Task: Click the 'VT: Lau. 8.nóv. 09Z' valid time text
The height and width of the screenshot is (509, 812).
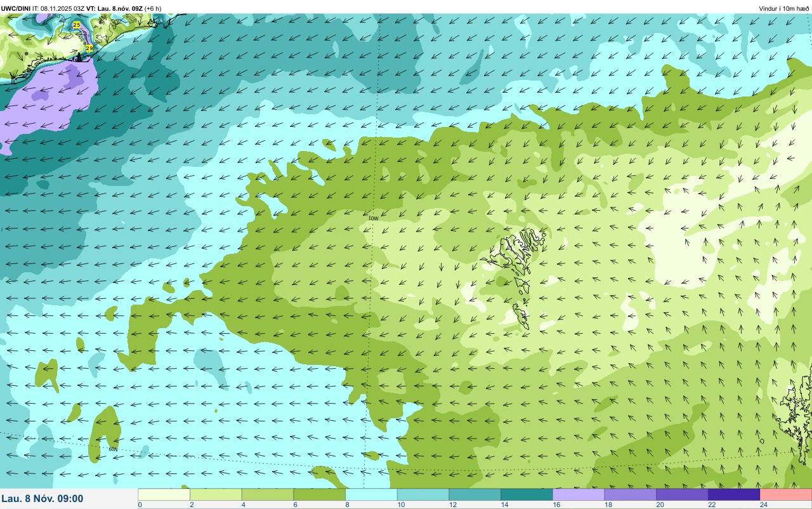Action: click(x=115, y=8)
